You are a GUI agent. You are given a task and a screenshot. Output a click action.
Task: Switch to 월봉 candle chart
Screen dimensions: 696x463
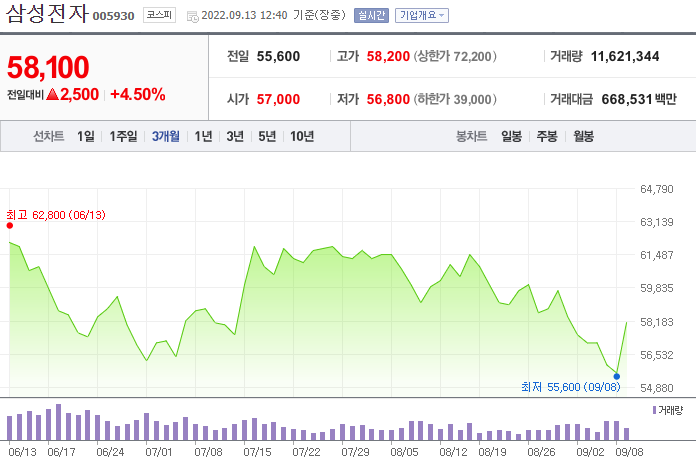pyautogui.click(x=583, y=136)
